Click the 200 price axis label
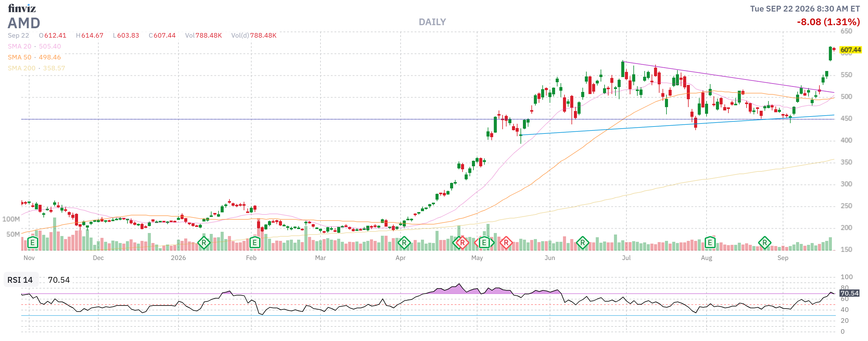Image resolution: width=868 pixels, height=341 pixels. (846, 228)
